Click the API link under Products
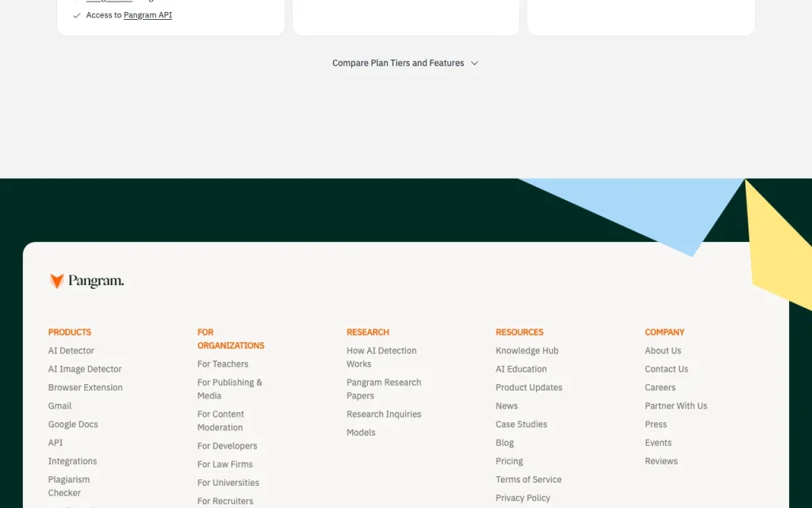 point(56,443)
